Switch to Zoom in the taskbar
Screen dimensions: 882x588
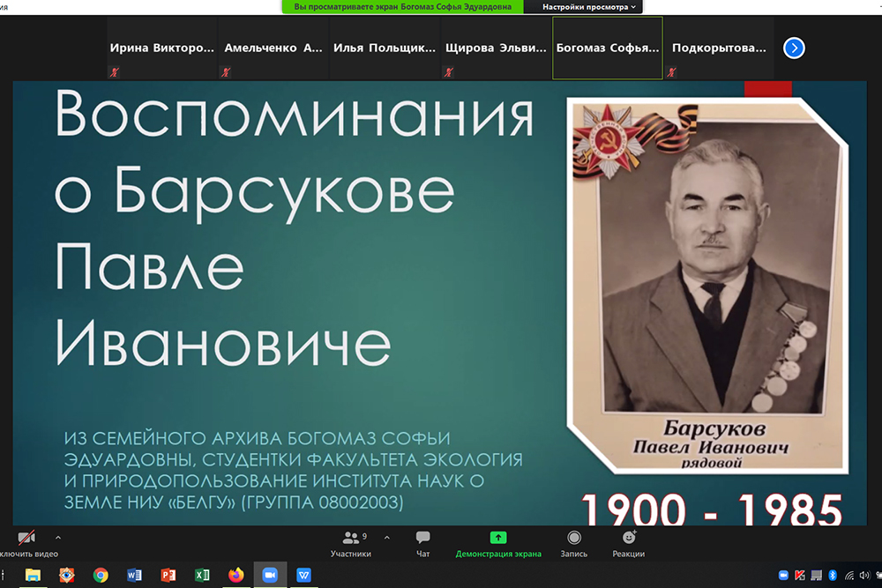(x=270, y=575)
